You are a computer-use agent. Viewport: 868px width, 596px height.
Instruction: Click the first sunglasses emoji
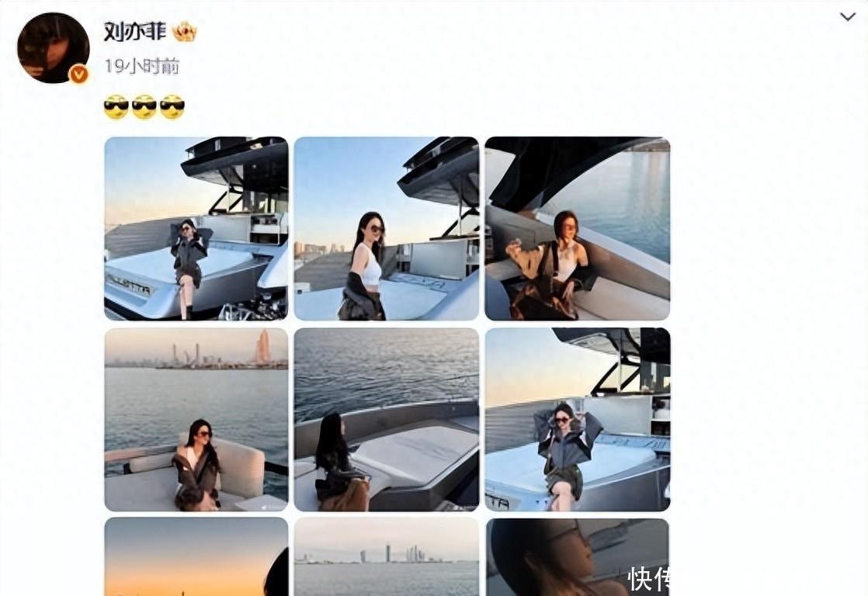[116, 107]
